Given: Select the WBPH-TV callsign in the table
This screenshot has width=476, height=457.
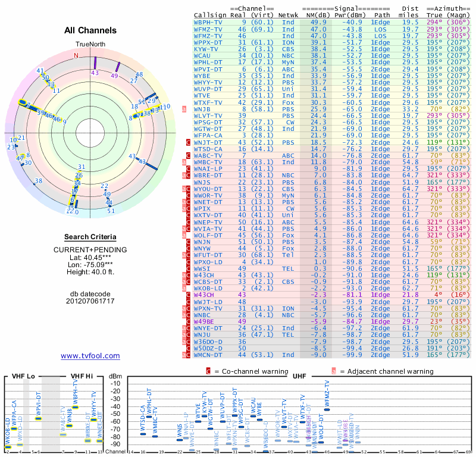Looking at the screenshot, I should coord(208,23).
